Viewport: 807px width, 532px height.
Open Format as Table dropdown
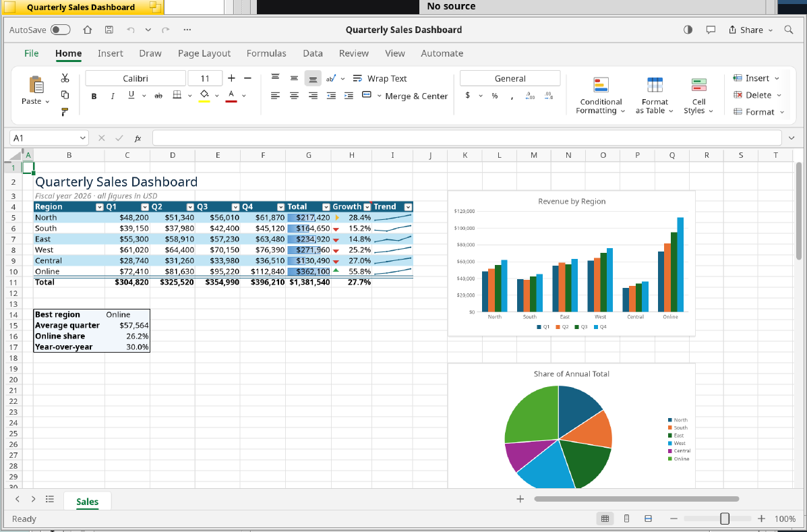pos(655,96)
